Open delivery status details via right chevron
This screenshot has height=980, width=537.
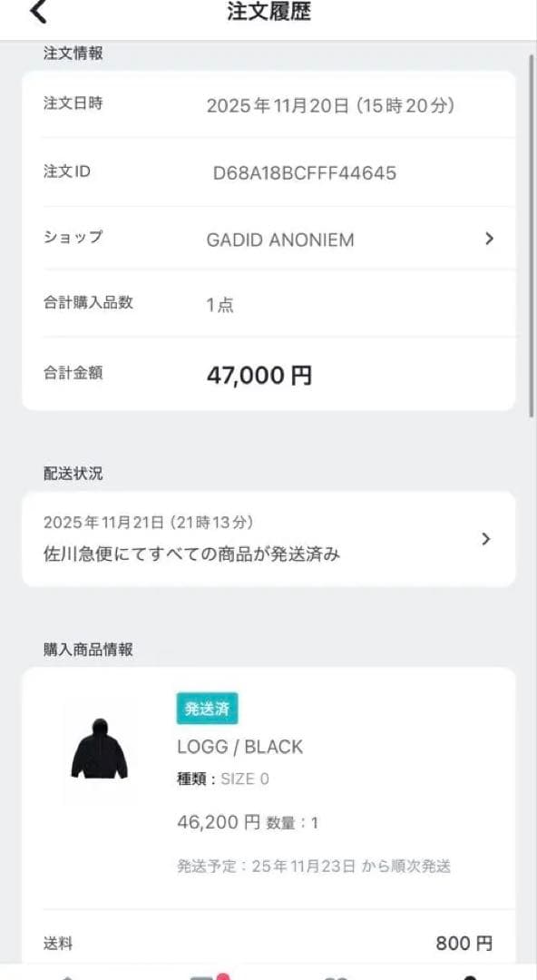[x=487, y=539]
